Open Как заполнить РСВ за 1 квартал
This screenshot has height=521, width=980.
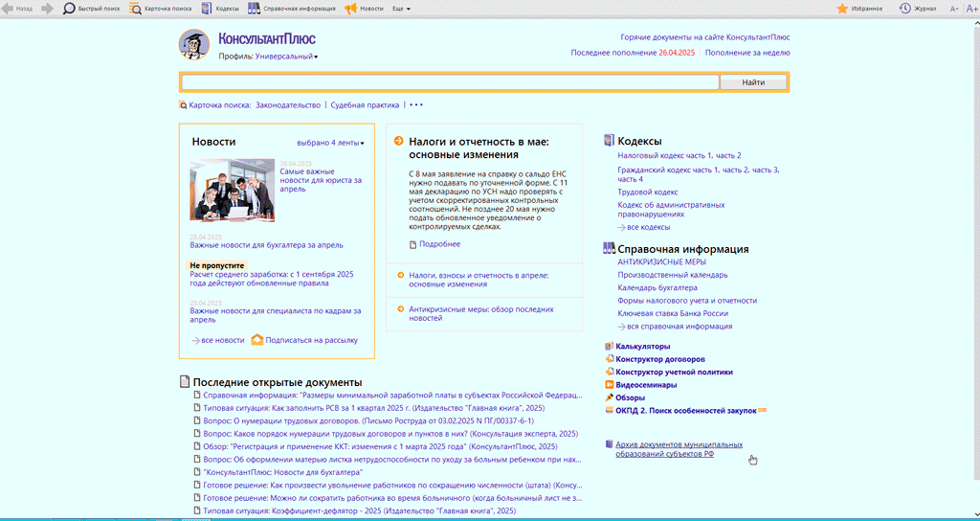[x=374, y=408]
